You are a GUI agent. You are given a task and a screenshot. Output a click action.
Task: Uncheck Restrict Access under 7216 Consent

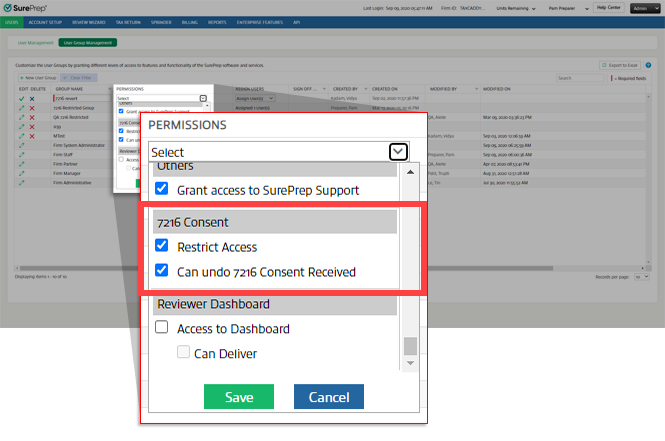coord(162,247)
